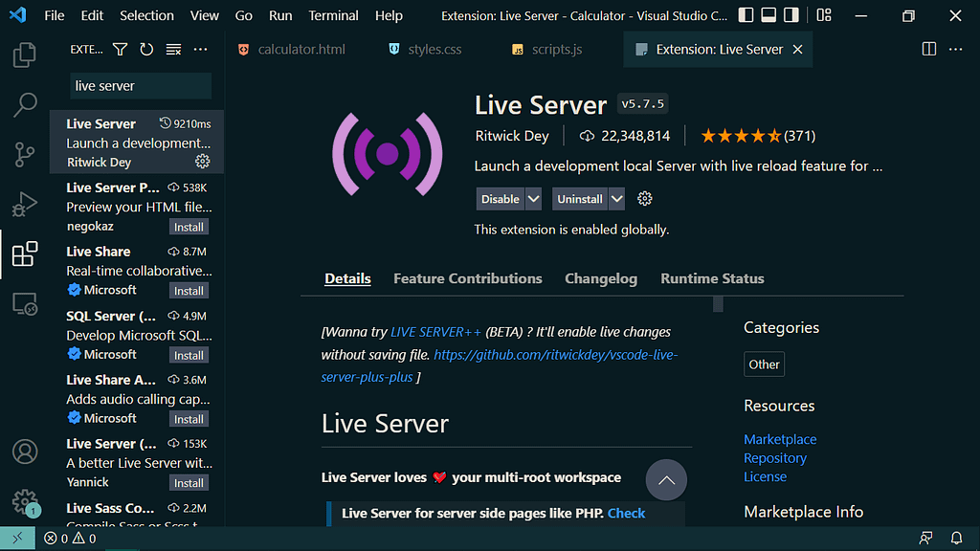Select Changelog tab
The width and height of the screenshot is (980, 551).
coord(601,278)
